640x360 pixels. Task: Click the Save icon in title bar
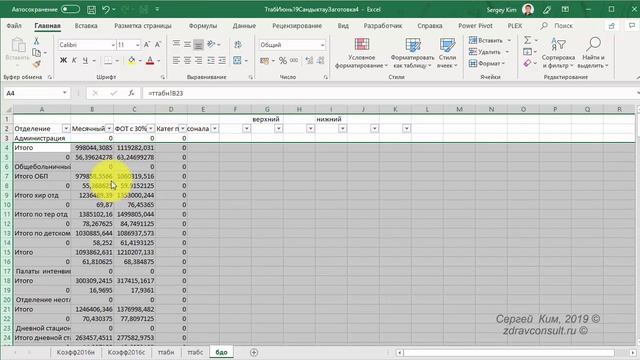click(91, 9)
